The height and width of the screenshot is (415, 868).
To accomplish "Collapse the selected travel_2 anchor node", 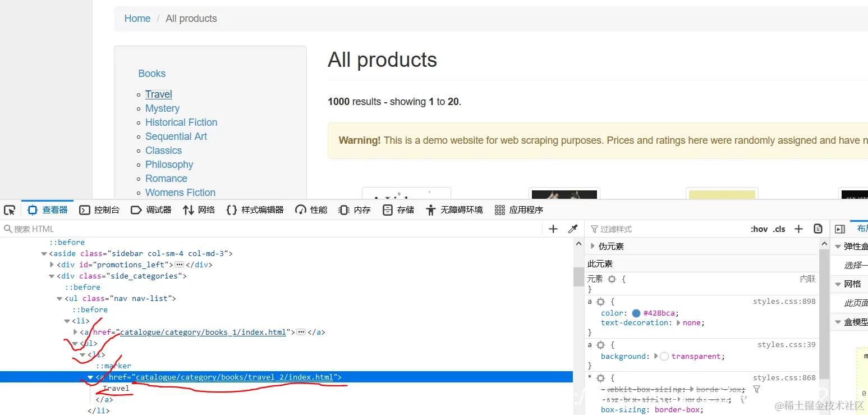I will point(90,377).
